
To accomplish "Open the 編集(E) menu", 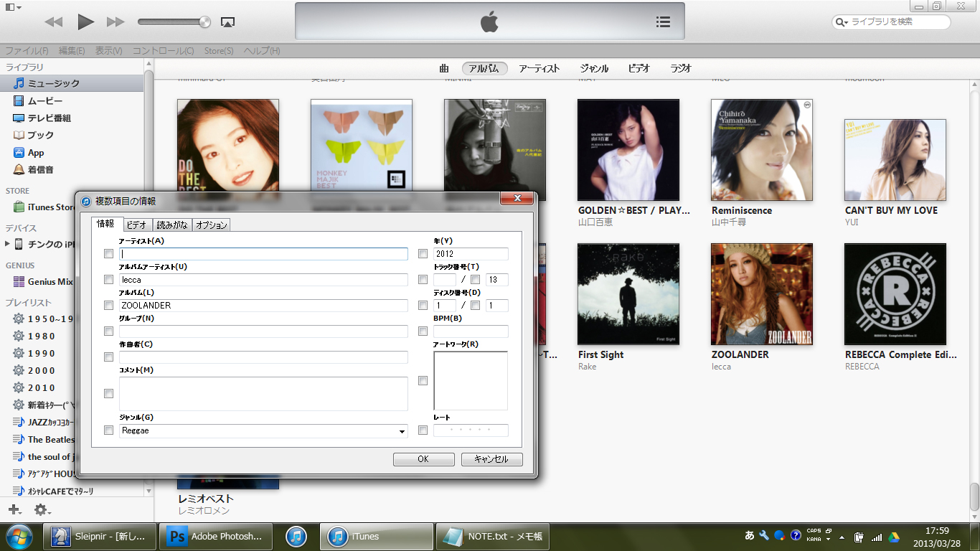I will [x=72, y=51].
